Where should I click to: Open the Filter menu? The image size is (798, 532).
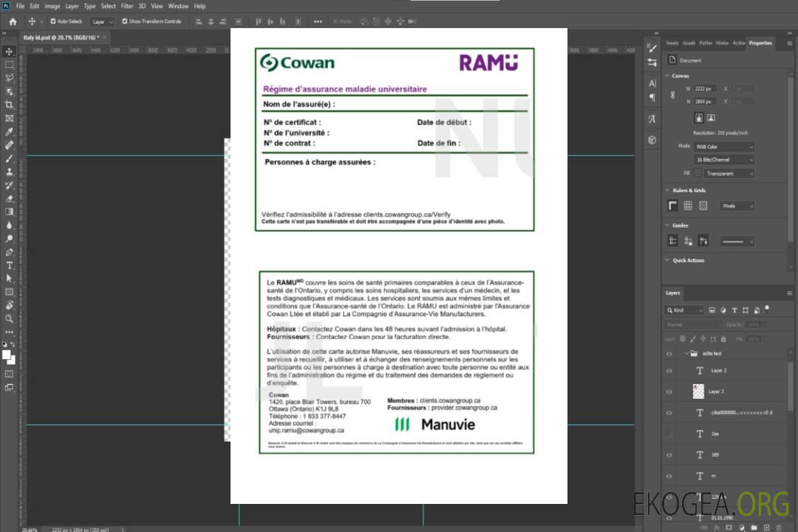click(x=127, y=6)
